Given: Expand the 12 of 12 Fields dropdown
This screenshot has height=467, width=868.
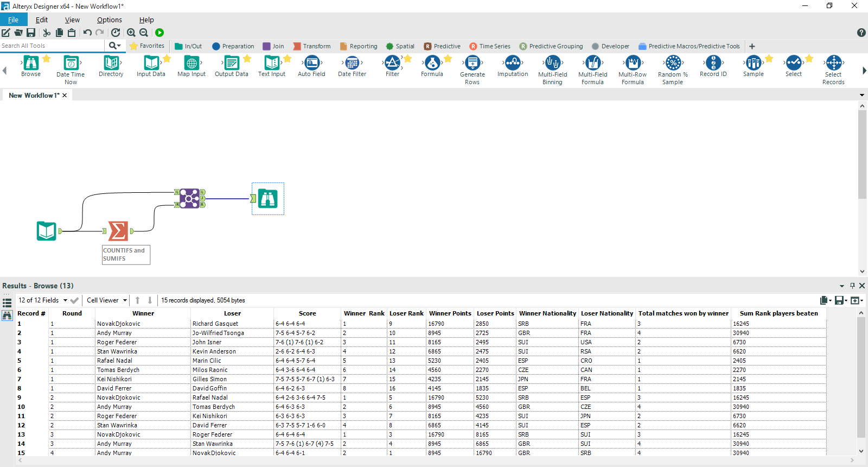Looking at the screenshot, I should pyautogui.click(x=65, y=300).
